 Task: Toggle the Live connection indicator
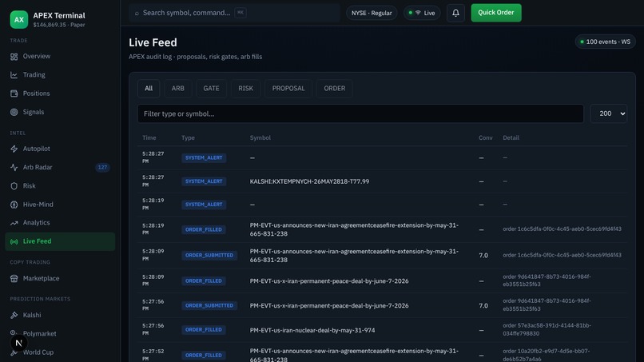[422, 13]
